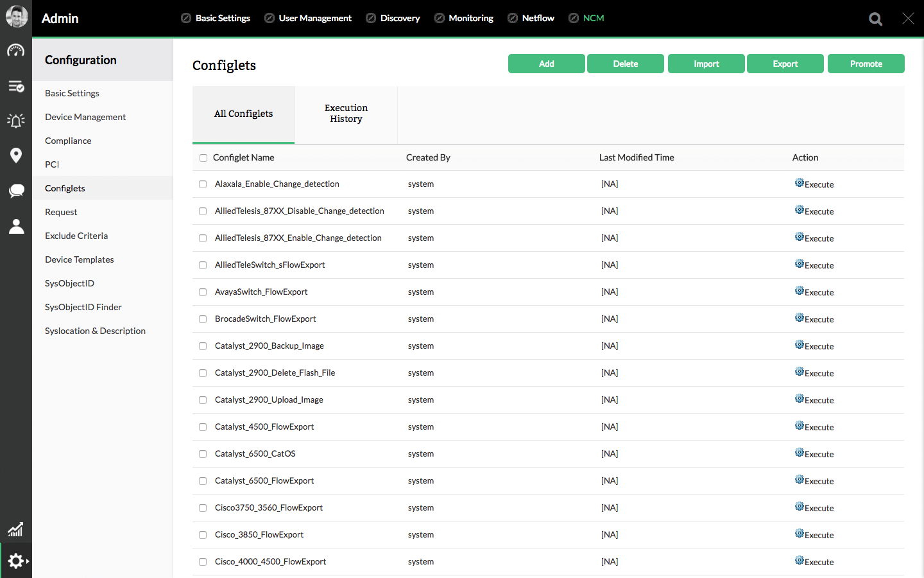Screen dimensions: 924x578
Task: Click the user profile avatar photo
Action: click(17, 17)
